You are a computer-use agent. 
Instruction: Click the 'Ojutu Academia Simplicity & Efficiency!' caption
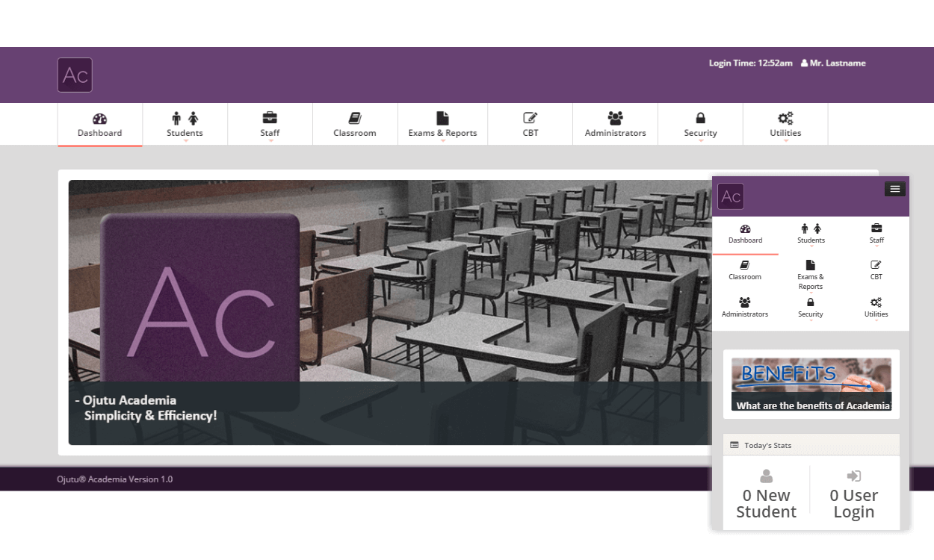click(146, 408)
